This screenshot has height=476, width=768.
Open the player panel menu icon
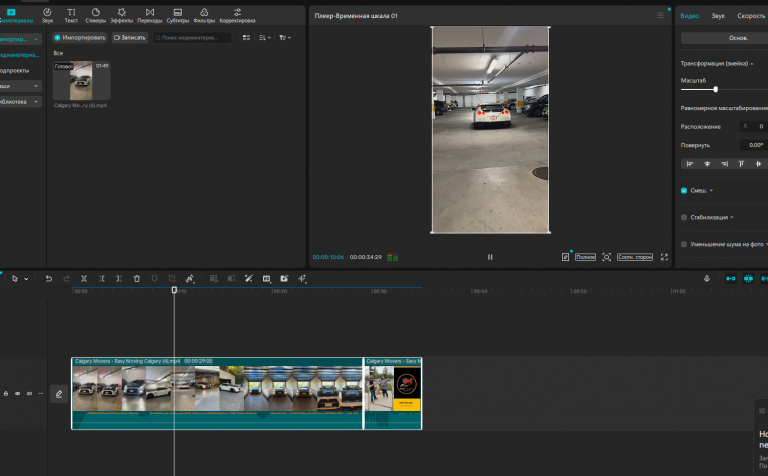tap(660, 16)
